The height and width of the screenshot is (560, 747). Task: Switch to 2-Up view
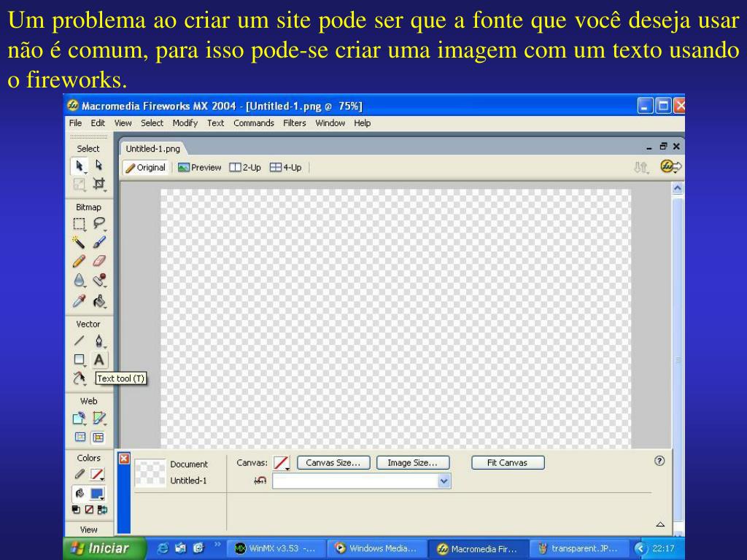(x=245, y=168)
